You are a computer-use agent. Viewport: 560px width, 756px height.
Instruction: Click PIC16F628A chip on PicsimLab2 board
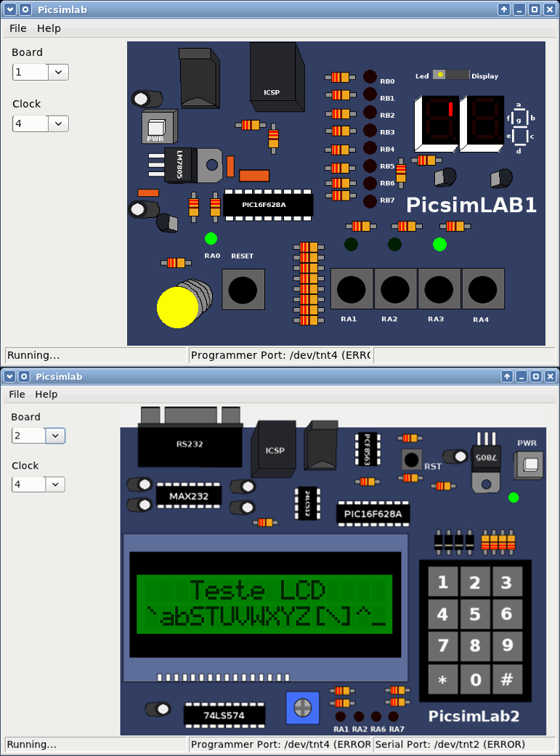pos(373,514)
